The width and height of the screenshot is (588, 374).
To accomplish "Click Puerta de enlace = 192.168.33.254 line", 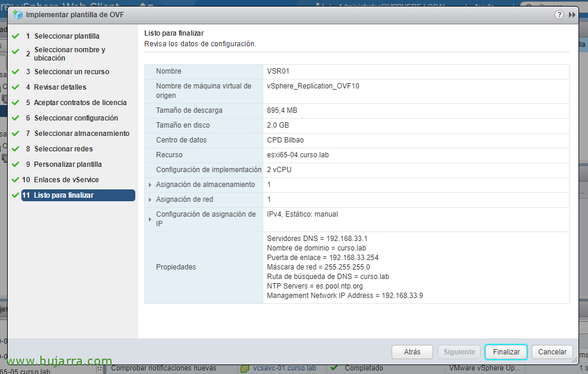I will coord(323,258).
